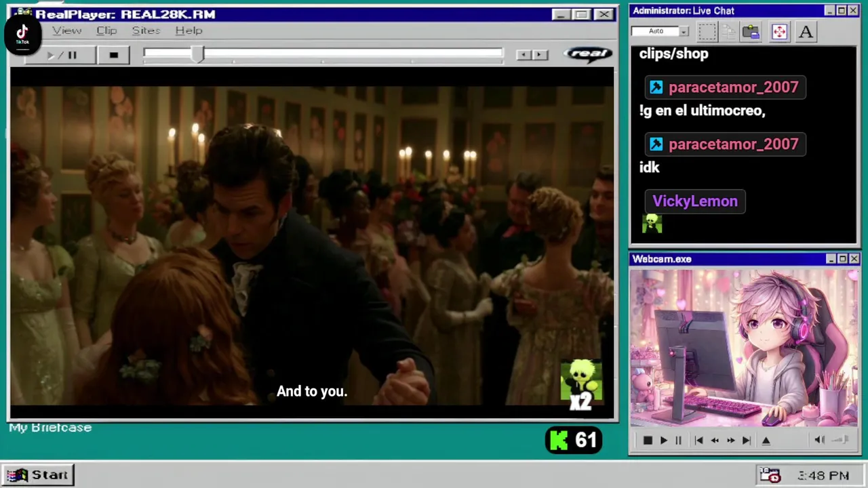Skip to previous track in Webcam.exe
Image resolution: width=868 pixels, height=488 pixels.
698,441
